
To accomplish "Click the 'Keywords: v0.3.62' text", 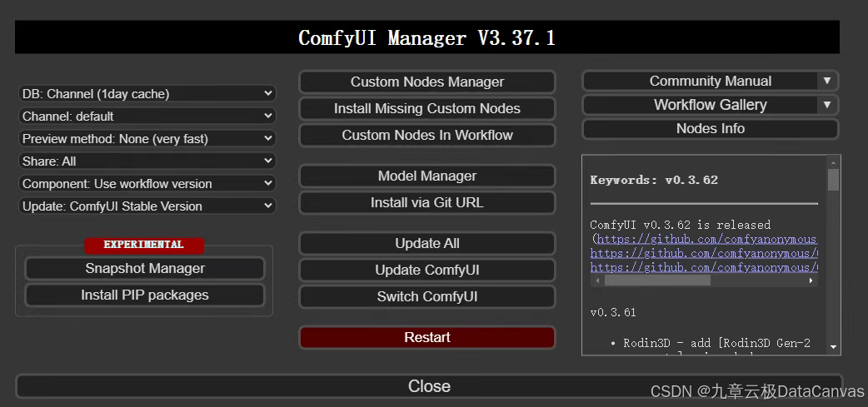I will click(654, 180).
